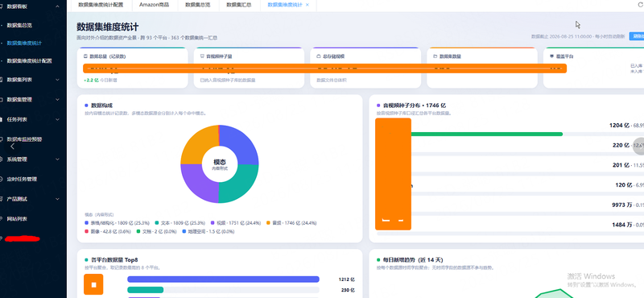Select 数据集维度统计 in the sidebar
This screenshot has width=644, height=298.
24,43
